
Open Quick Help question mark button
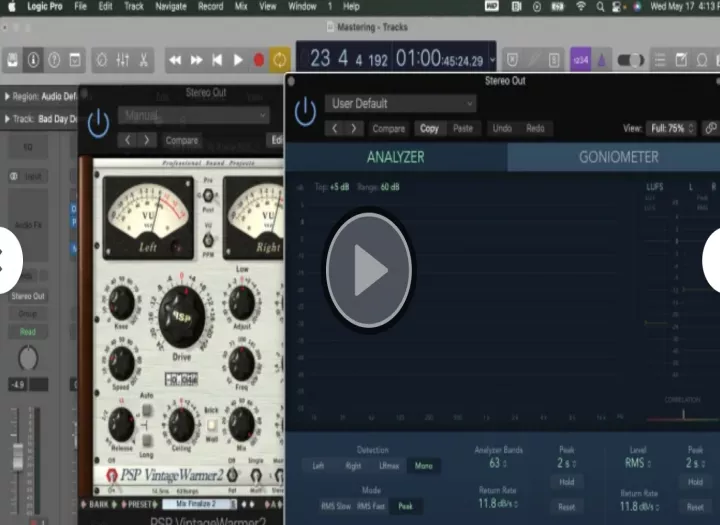54,60
